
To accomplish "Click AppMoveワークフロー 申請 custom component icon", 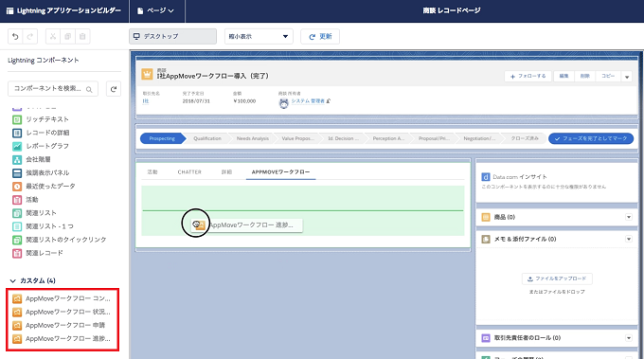I will [17, 326].
